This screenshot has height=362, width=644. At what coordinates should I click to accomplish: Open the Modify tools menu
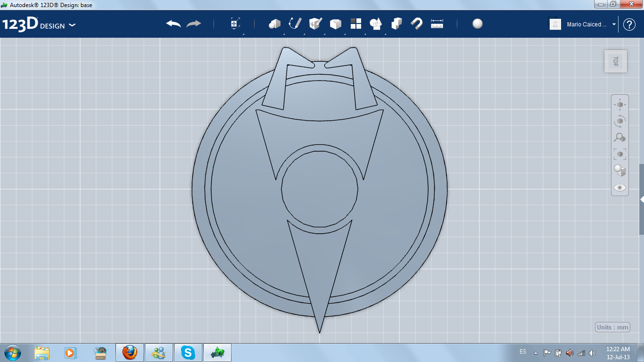point(336,24)
